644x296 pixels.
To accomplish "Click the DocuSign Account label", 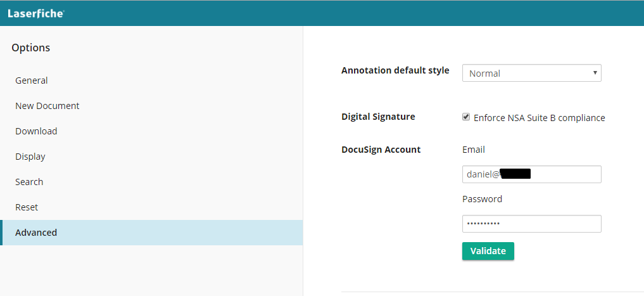I will pyautogui.click(x=381, y=150).
